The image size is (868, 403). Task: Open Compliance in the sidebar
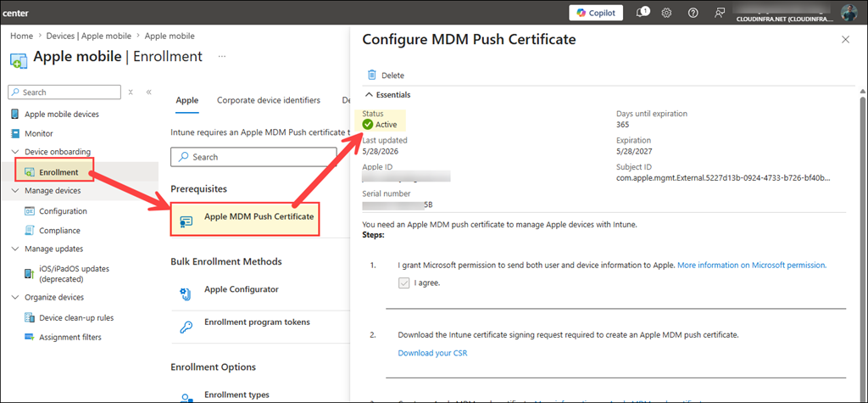pyautogui.click(x=60, y=231)
